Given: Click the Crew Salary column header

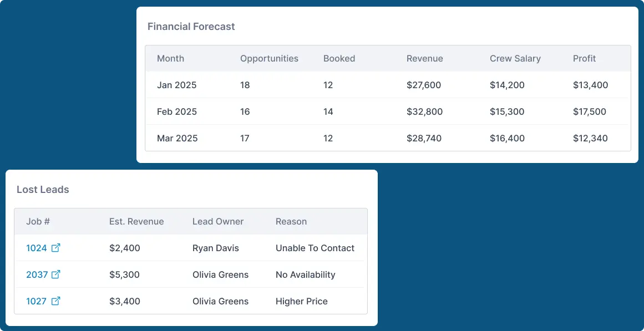Looking at the screenshot, I should pyautogui.click(x=515, y=58).
